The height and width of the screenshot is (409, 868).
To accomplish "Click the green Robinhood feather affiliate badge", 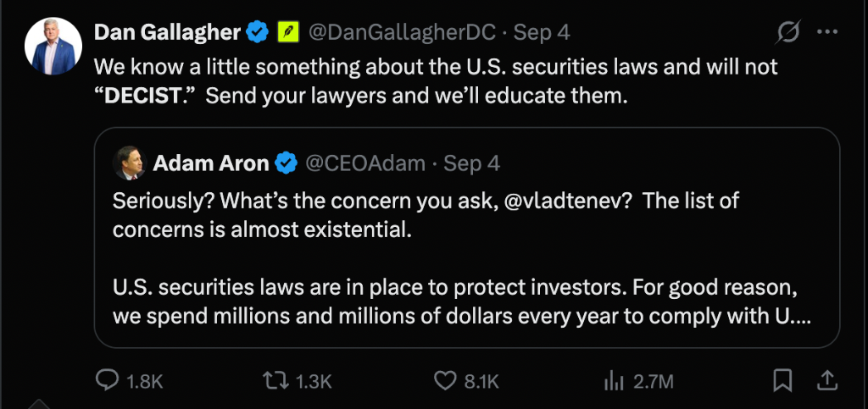I will 288,33.
